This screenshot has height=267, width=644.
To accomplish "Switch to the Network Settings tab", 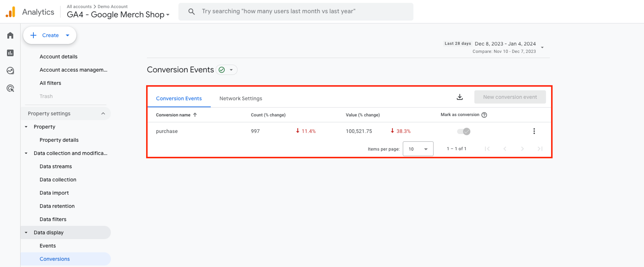I will pyautogui.click(x=241, y=99).
